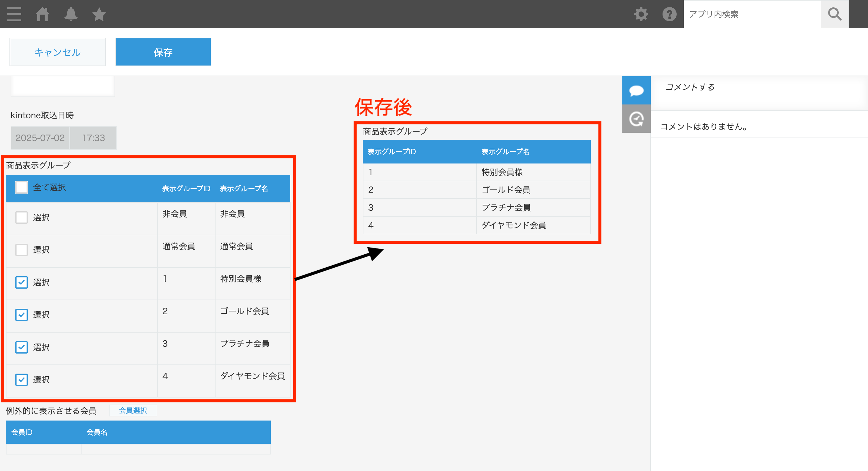Uncheck the ゴールド会員 selection checkbox
The width and height of the screenshot is (868, 471).
click(x=21, y=315)
